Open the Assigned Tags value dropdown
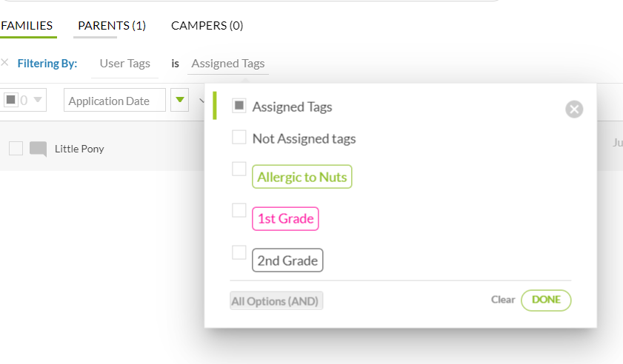623x364 pixels. click(228, 64)
